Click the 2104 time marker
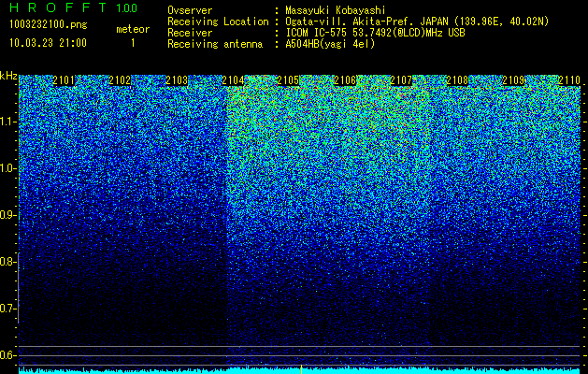The width and height of the screenshot is (588, 374). [x=233, y=80]
